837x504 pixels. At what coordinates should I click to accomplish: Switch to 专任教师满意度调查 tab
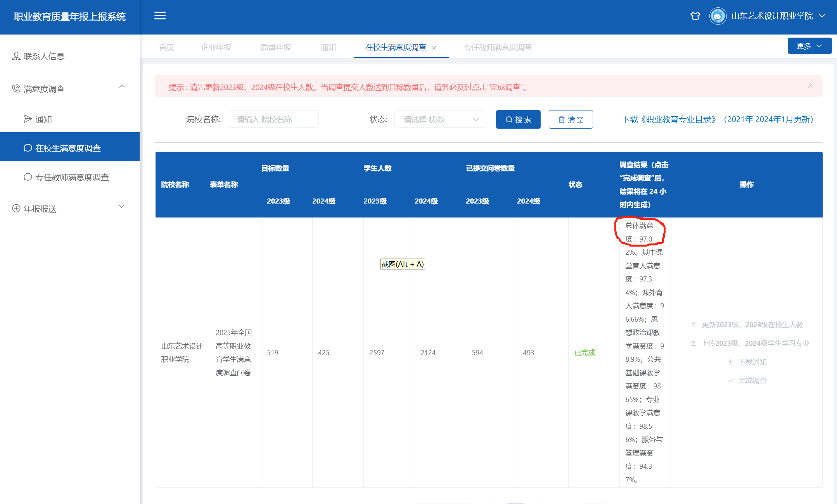pyautogui.click(x=498, y=47)
